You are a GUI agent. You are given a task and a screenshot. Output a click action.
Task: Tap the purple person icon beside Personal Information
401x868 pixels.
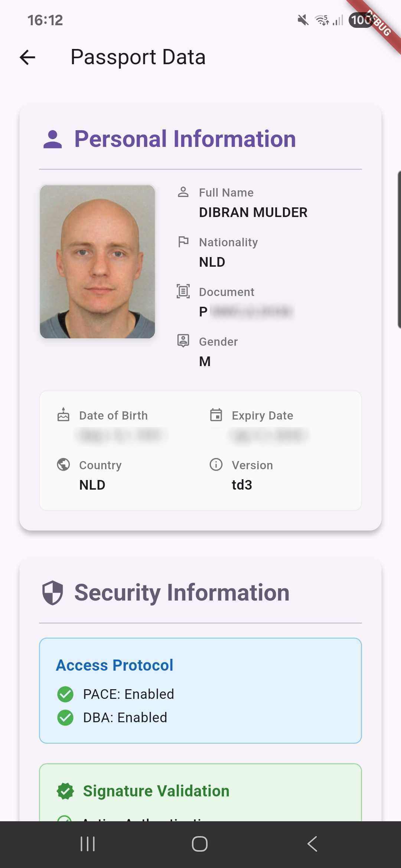(53, 139)
